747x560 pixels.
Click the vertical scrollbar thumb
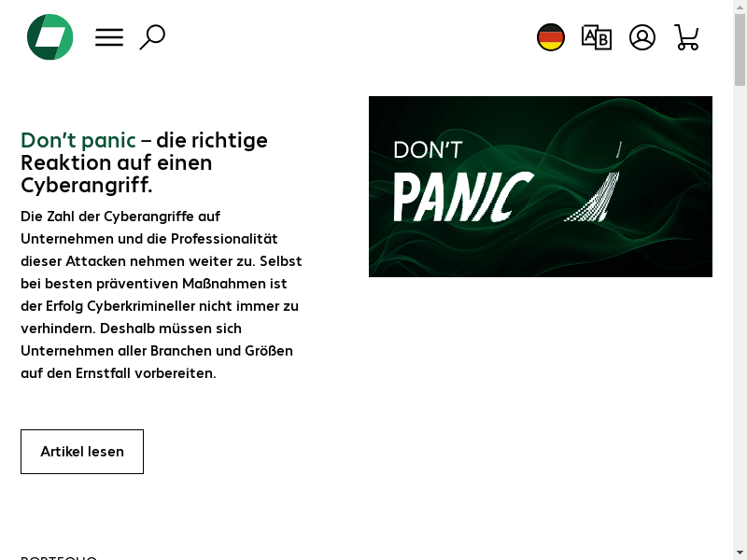pos(740,49)
